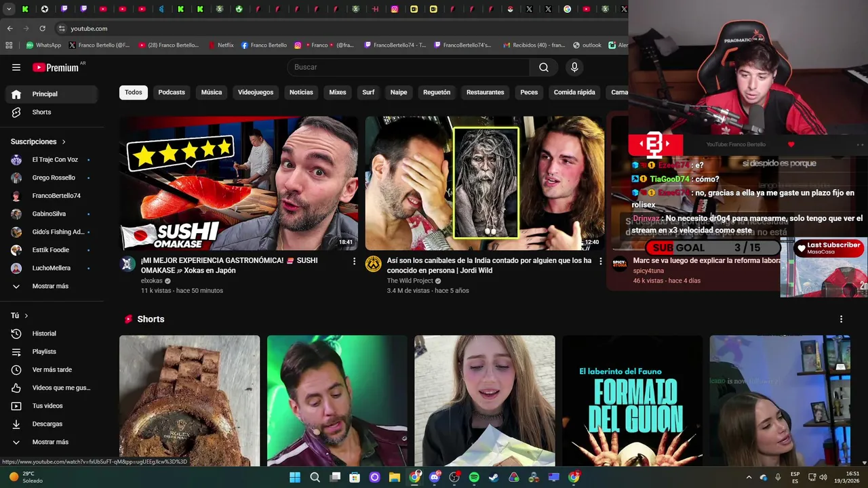Open the Chrome apps grid icon

[x=9, y=45]
